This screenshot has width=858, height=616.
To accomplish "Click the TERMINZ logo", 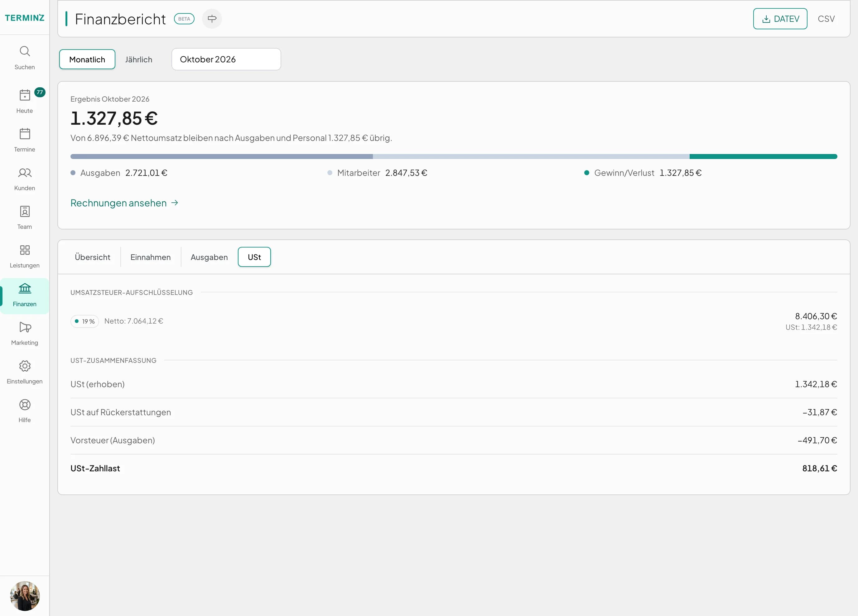I will 25,17.
